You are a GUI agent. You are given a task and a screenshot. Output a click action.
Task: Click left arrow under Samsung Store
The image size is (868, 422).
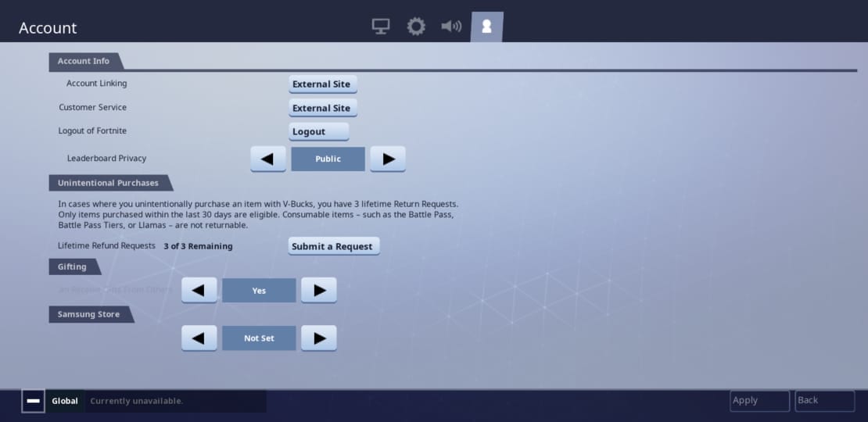[x=199, y=338]
